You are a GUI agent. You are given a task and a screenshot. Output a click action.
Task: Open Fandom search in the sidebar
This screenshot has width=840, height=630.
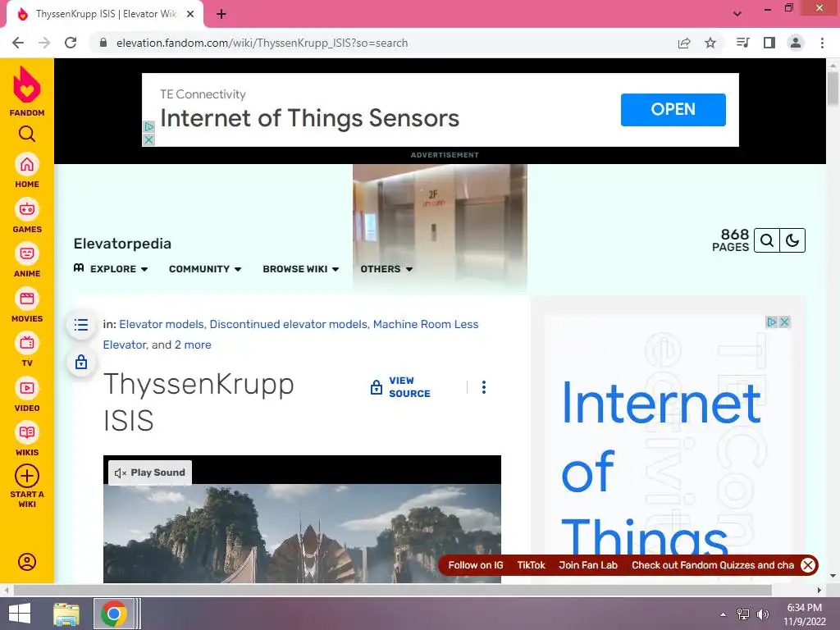point(27,134)
